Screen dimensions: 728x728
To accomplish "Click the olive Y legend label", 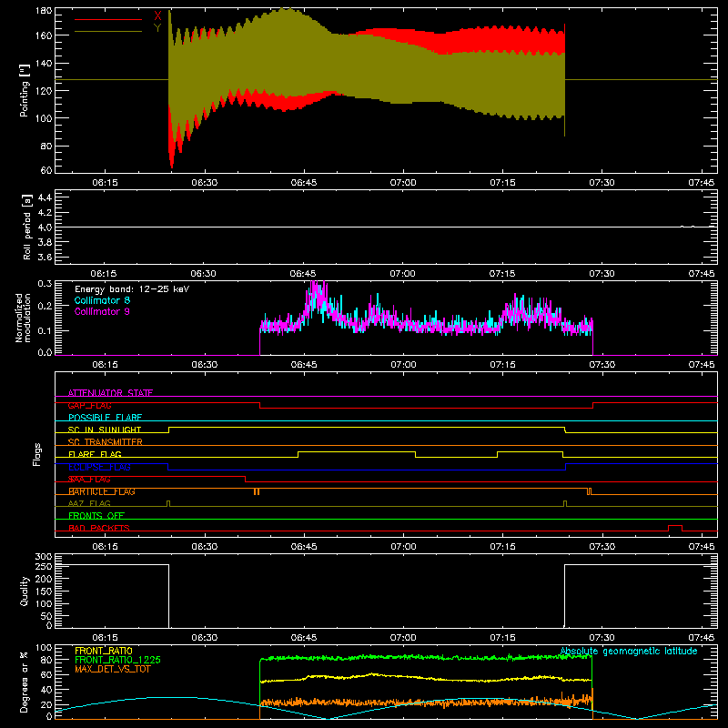I will (x=157, y=28).
